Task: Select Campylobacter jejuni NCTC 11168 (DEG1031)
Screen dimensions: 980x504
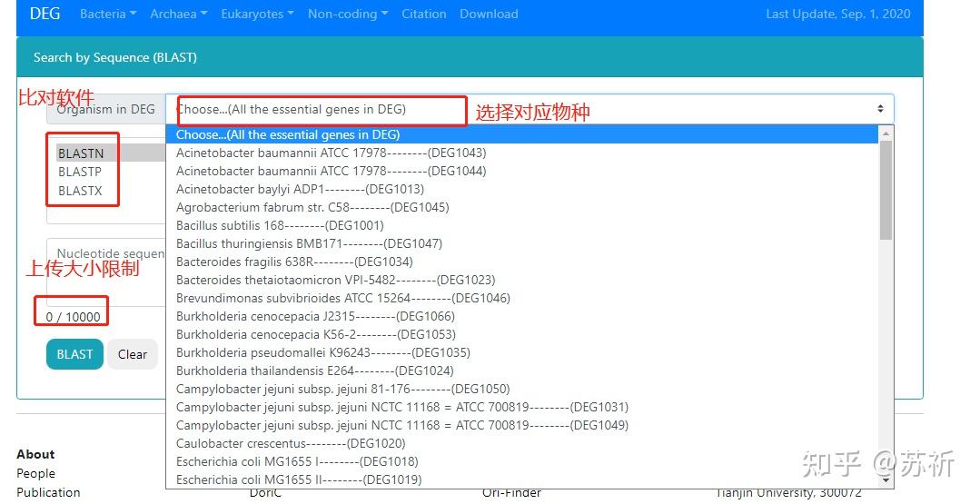Action: coord(522,407)
